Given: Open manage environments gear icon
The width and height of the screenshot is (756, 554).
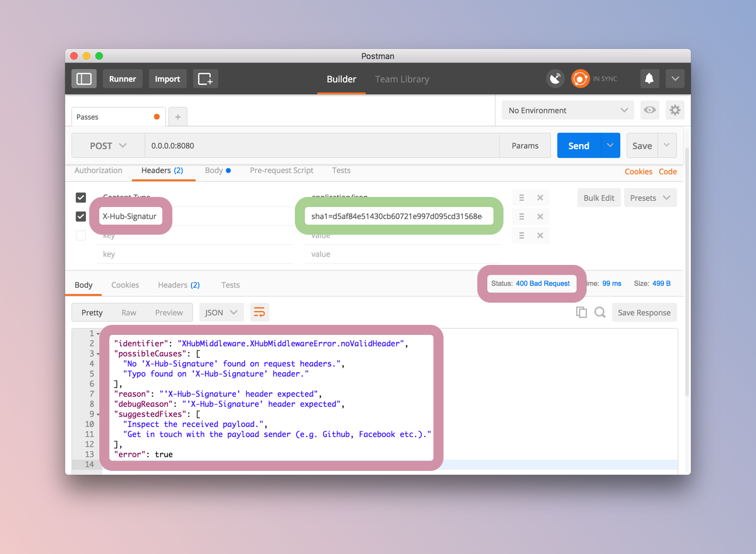Looking at the screenshot, I should click(x=675, y=110).
